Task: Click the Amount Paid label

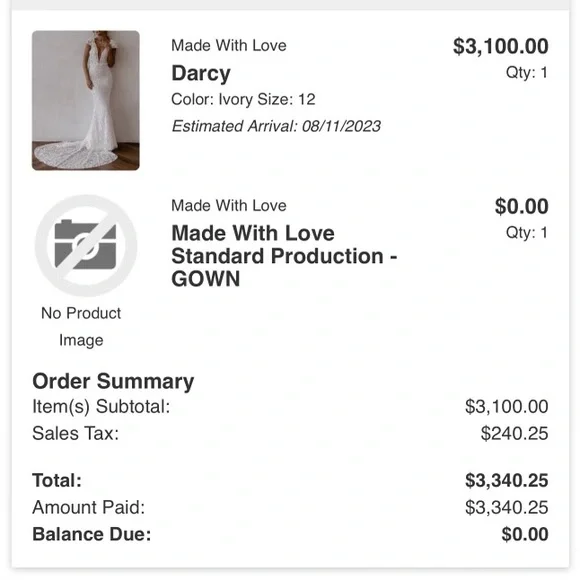Action: (89, 508)
